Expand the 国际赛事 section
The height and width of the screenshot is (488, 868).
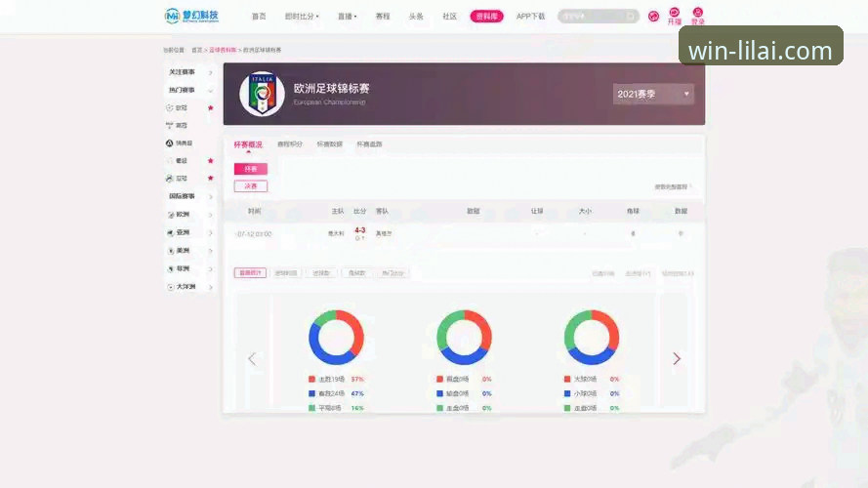[210, 196]
